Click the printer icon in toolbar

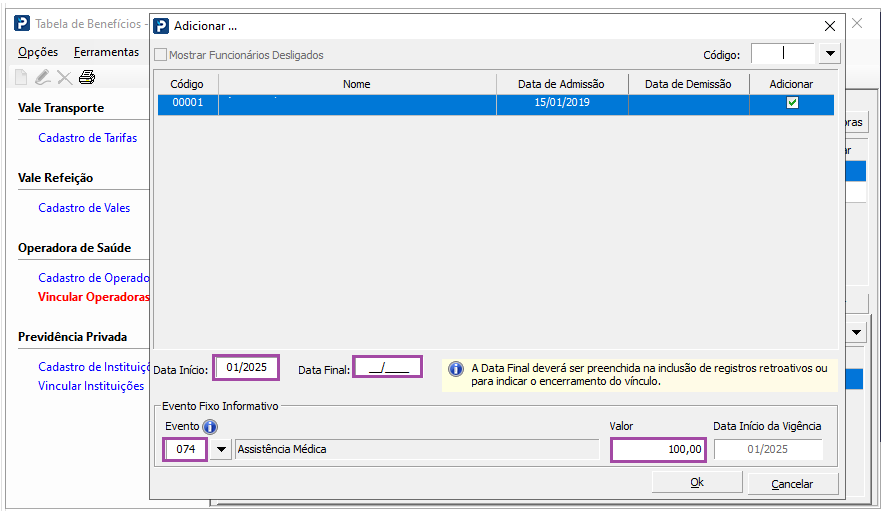[87, 77]
